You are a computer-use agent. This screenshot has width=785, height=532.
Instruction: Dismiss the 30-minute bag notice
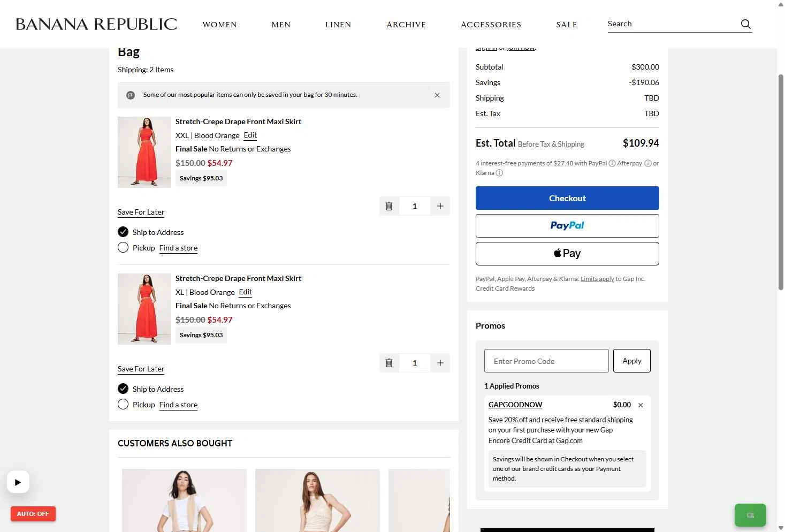(437, 95)
